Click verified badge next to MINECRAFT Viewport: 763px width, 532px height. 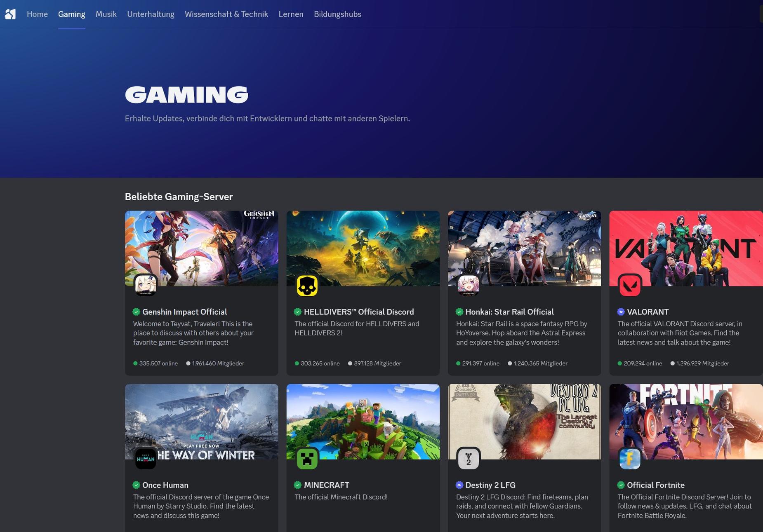298,485
